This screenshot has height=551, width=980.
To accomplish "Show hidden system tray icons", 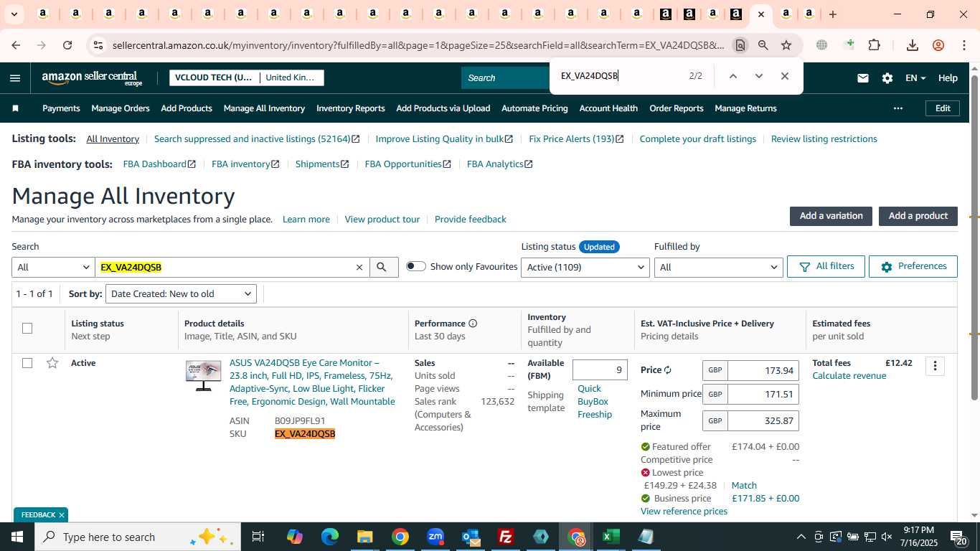I will pos(801,537).
